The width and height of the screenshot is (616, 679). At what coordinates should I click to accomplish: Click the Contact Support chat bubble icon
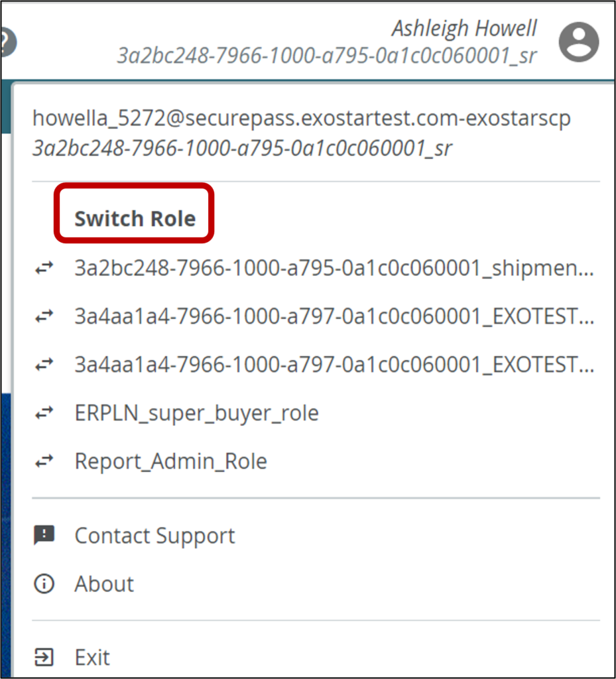coord(44,535)
